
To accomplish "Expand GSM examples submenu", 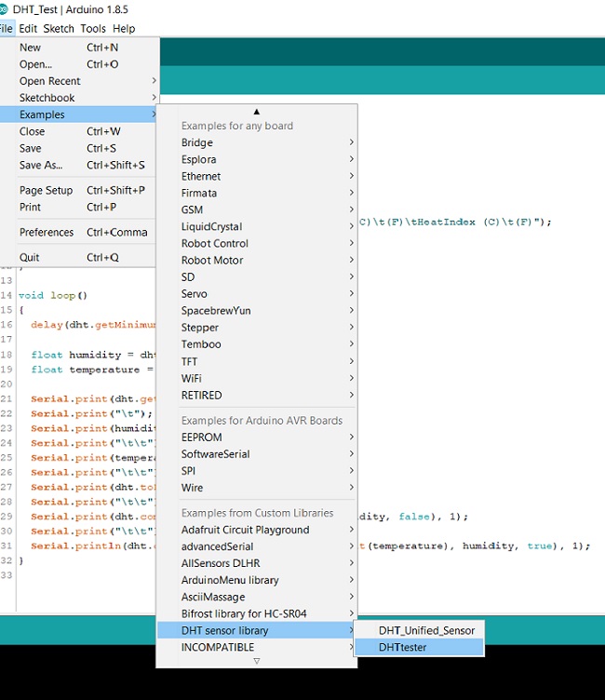I will 257,209.
